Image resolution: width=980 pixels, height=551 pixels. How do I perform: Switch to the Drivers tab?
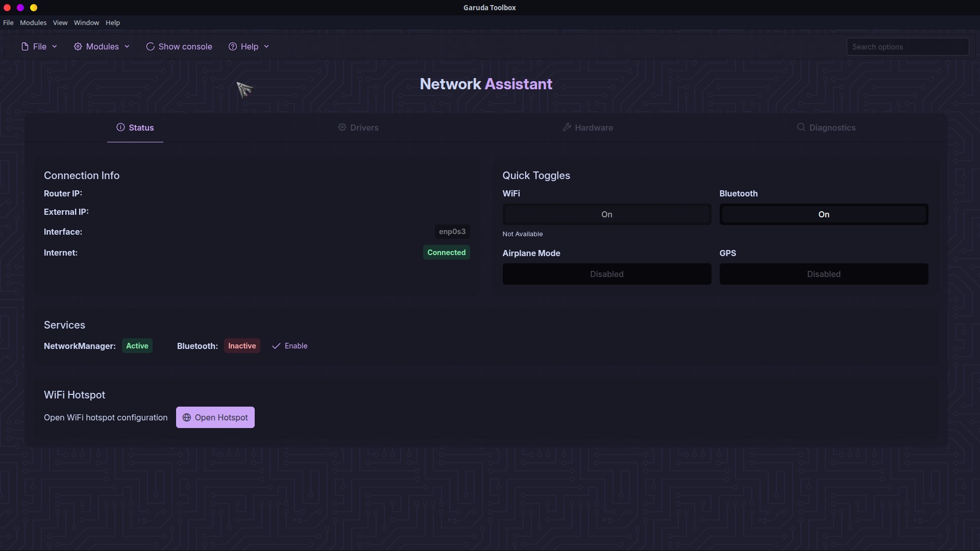click(x=358, y=128)
